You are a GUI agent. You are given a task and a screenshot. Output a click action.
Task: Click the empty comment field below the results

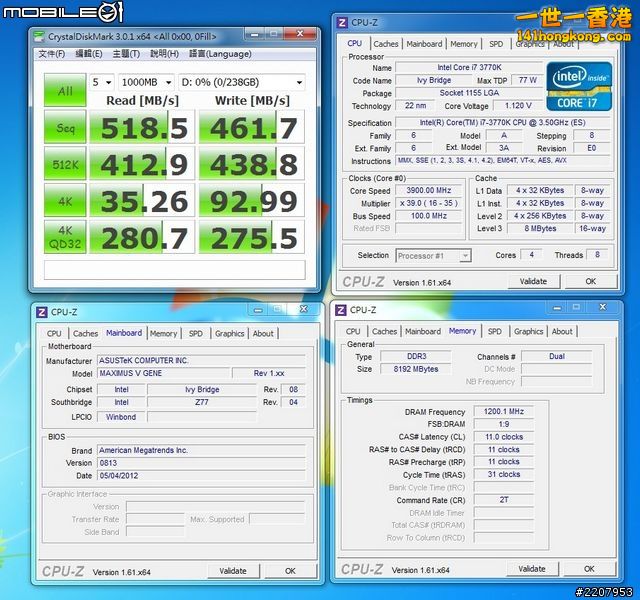173,270
